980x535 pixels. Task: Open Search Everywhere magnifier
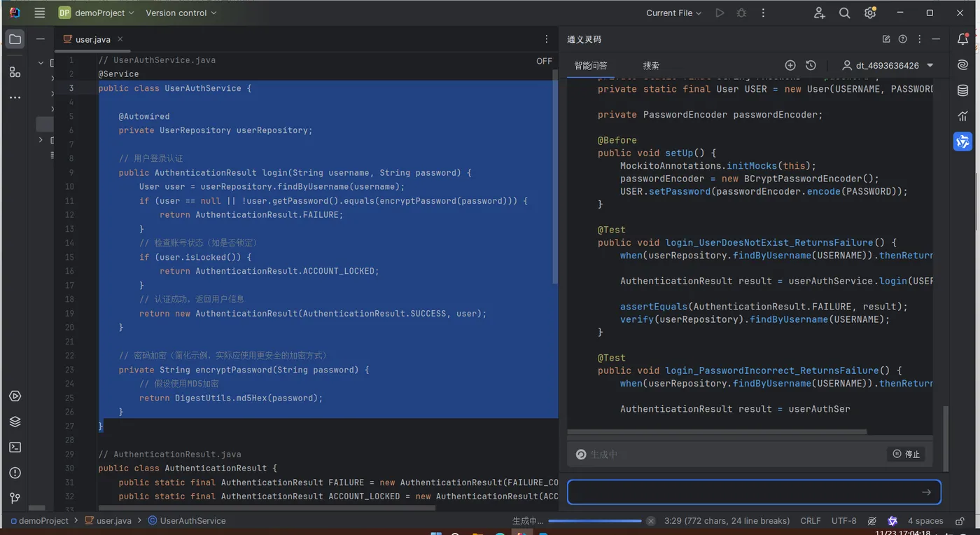coord(844,13)
